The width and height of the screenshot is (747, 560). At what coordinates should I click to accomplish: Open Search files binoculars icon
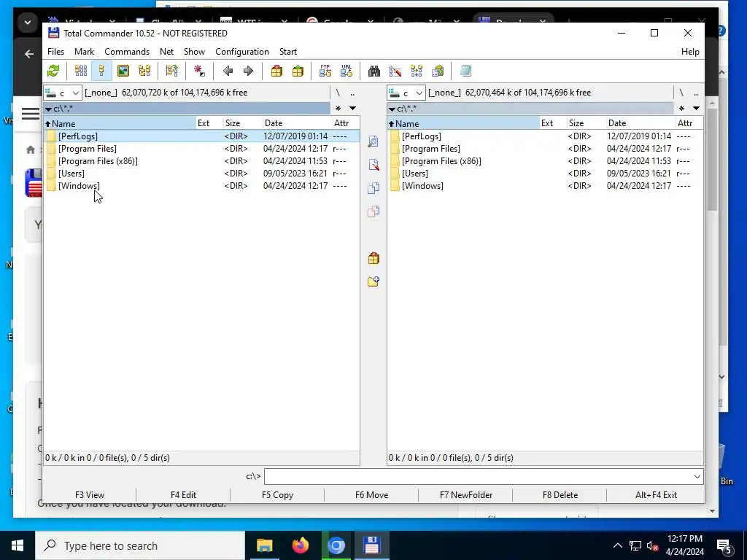pyautogui.click(x=374, y=71)
